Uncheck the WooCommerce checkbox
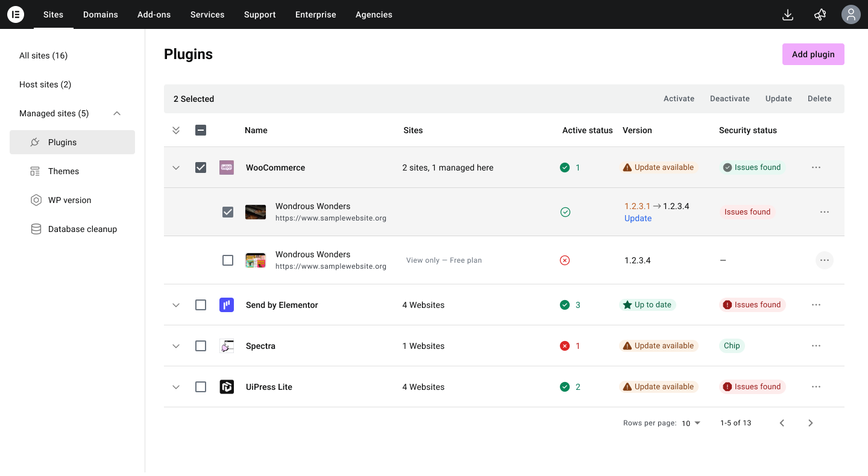The width and height of the screenshot is (868, 476). point(201,168)
